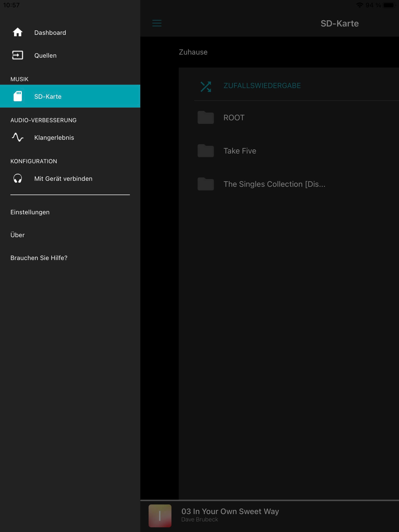Tap the now playing album art thumbnail
This screenshot has height=532, width=399.
160,516
